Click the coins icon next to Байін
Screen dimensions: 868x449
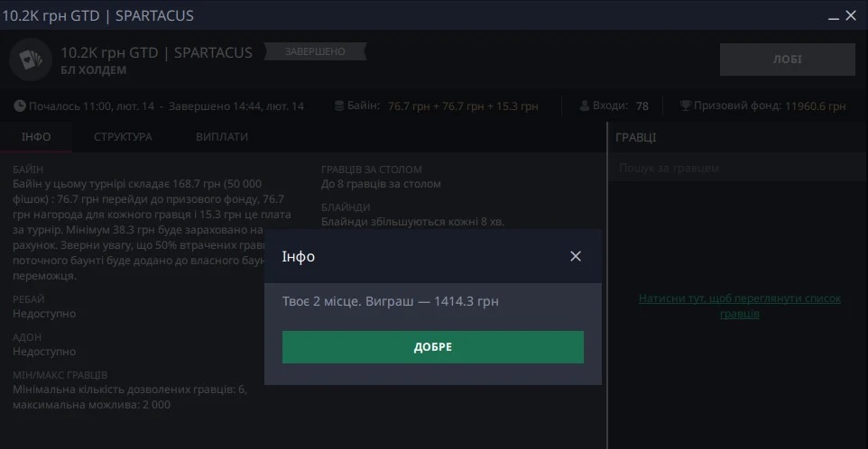point(339,105)
